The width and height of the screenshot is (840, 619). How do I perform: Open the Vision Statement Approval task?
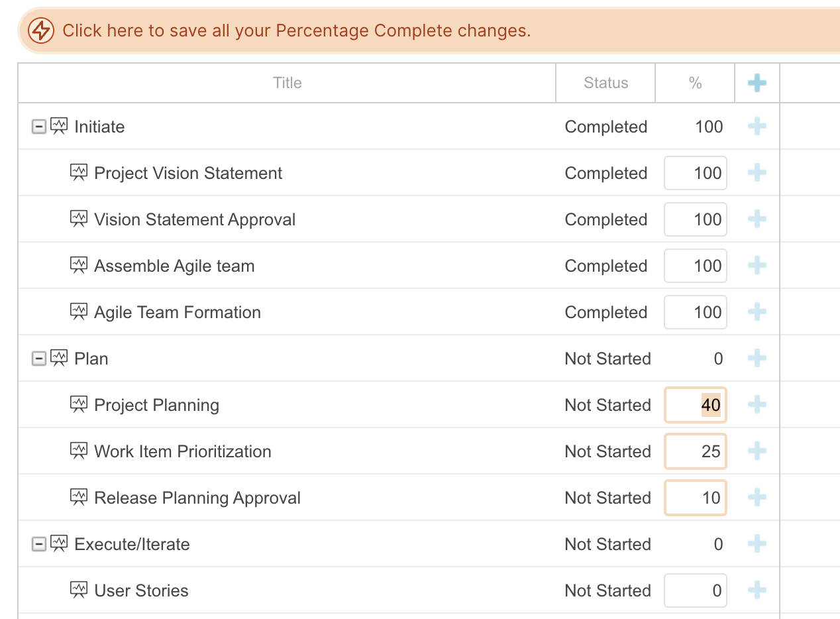(x=195, y=219)
